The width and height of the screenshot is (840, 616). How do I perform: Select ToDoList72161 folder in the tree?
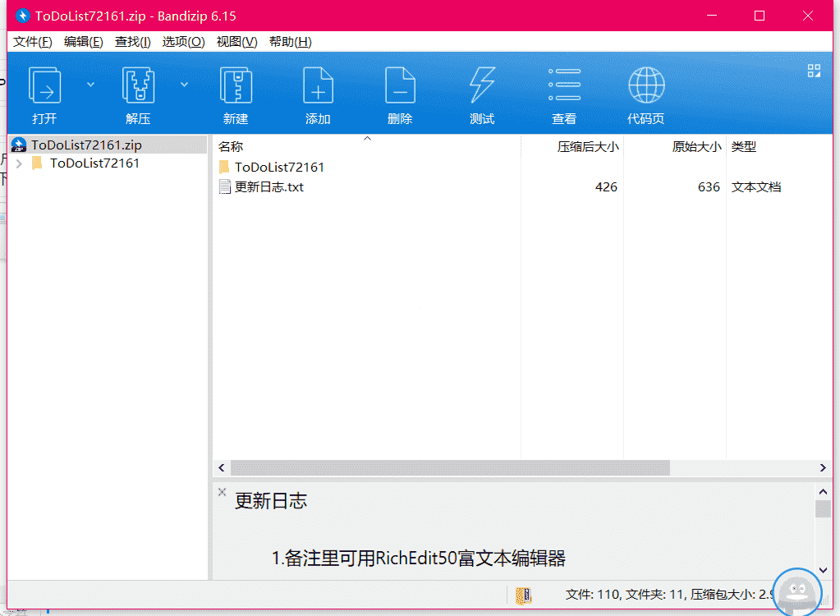tap(94, 163)
